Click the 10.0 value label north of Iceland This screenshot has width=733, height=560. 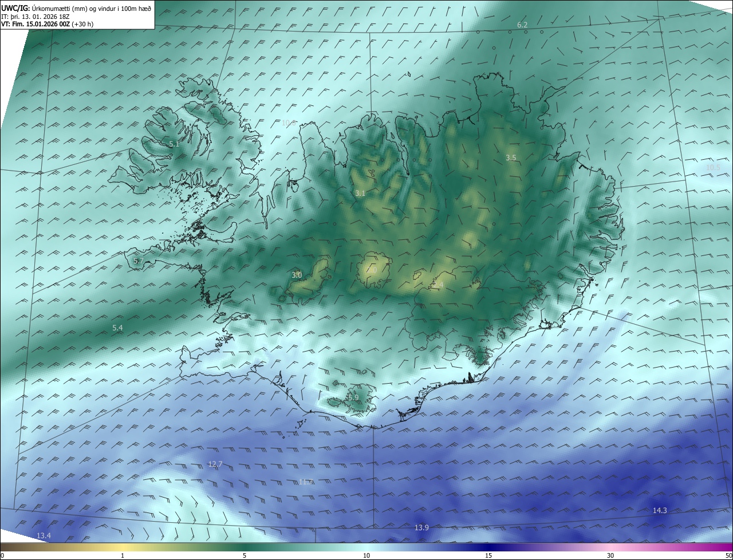tap(289, 123)
